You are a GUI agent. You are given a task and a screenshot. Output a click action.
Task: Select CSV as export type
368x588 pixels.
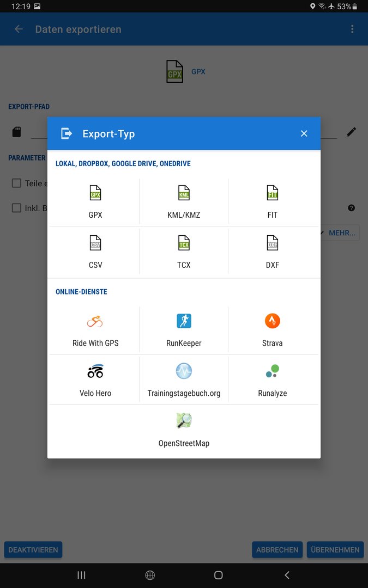95,252
